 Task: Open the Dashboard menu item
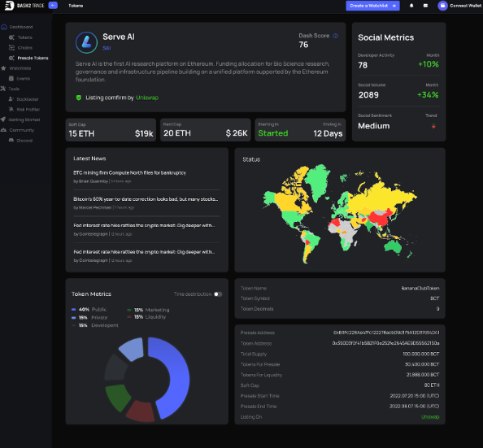[x=21, y=27]
